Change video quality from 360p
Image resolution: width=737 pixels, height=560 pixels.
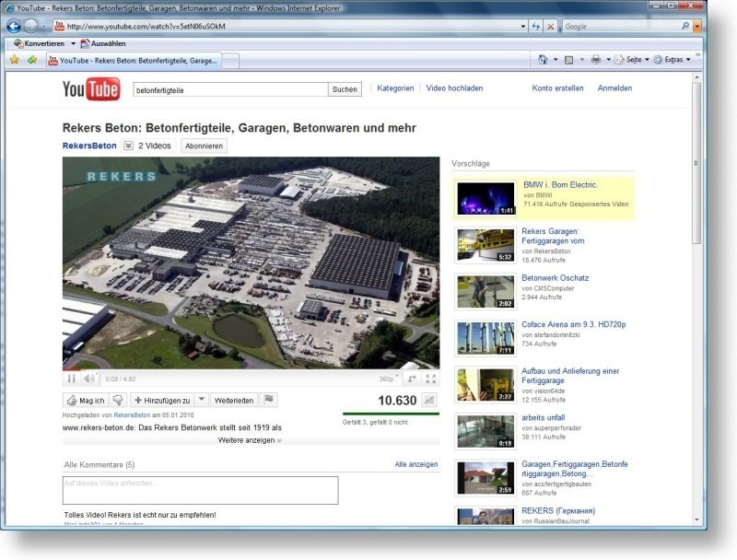pos(388,379)
